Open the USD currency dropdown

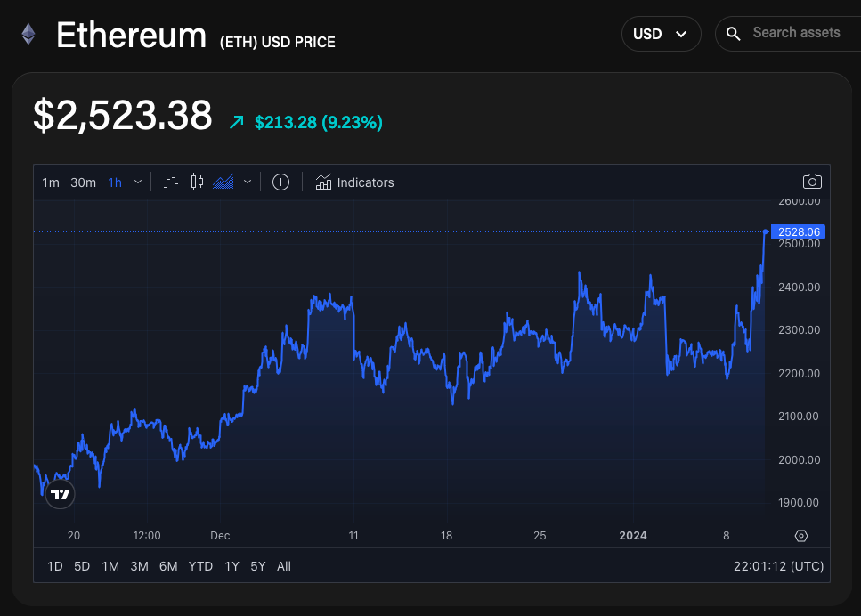(x=661, y=34)
